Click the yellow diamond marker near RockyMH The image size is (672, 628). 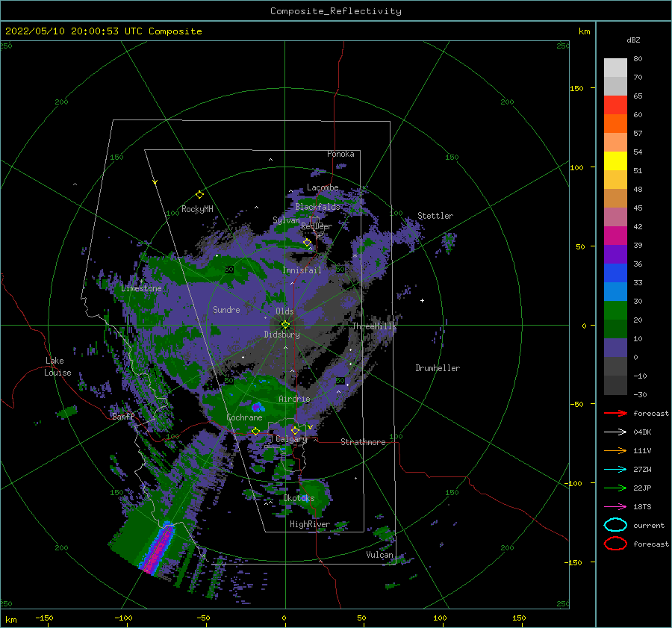(199, 195)
